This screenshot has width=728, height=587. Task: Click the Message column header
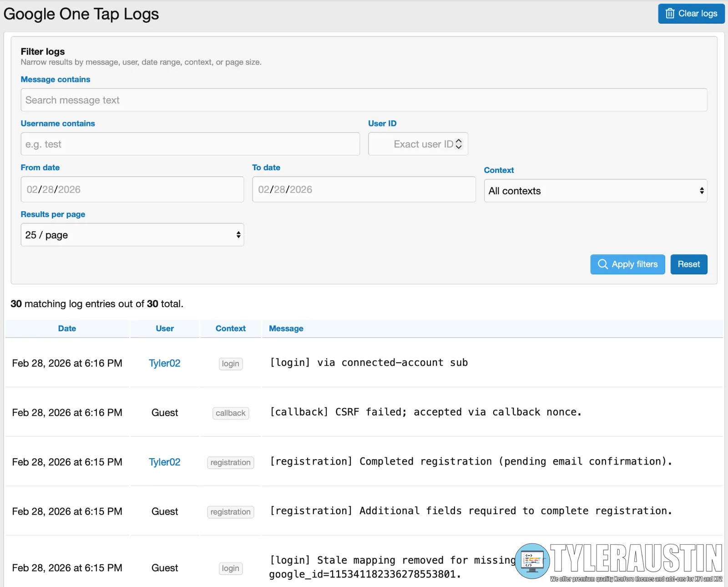point(286,329)
